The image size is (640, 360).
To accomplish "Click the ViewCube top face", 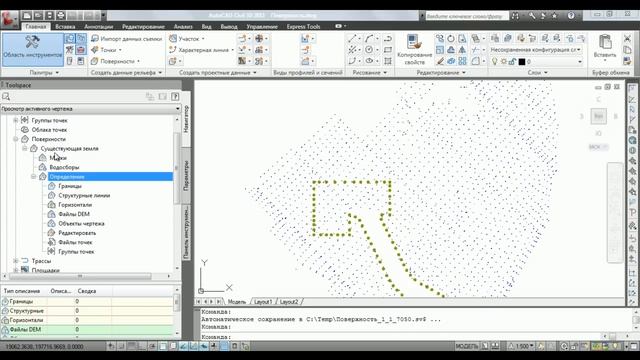I will point(598,116).
